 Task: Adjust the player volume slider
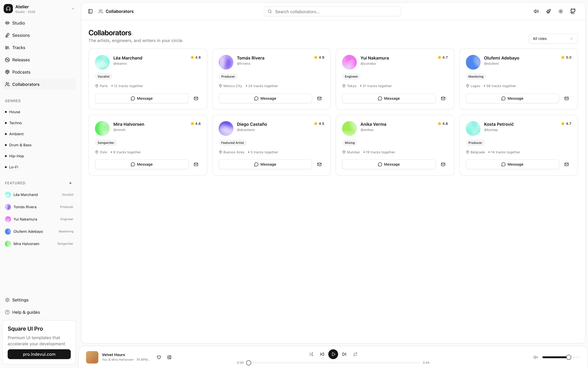tap(561, 357)
